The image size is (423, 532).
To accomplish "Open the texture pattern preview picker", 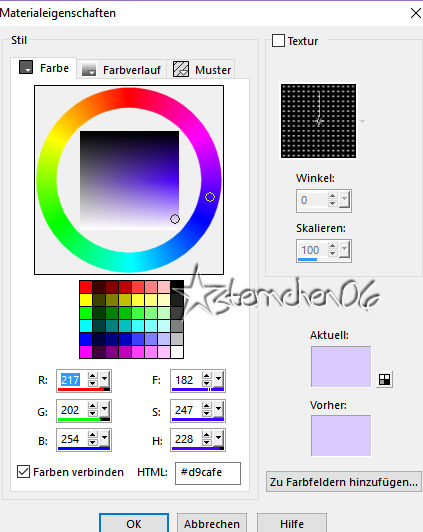I will click(319, 121).
